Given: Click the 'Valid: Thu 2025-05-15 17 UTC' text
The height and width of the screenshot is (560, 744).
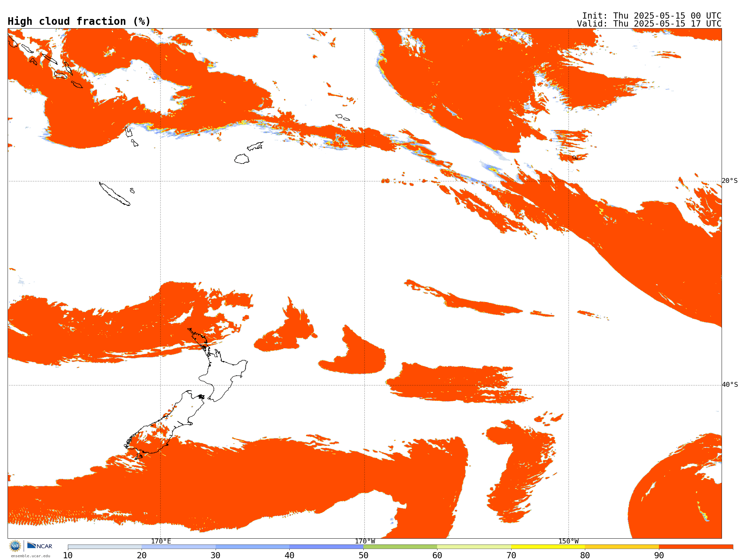Looking at the screenshot, I should [649, 24].
